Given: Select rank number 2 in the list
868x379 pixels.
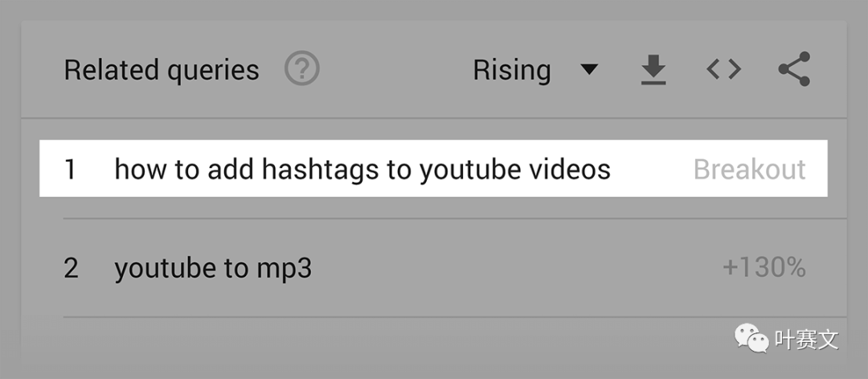Looking at the screenshot, I should point(71,268).
